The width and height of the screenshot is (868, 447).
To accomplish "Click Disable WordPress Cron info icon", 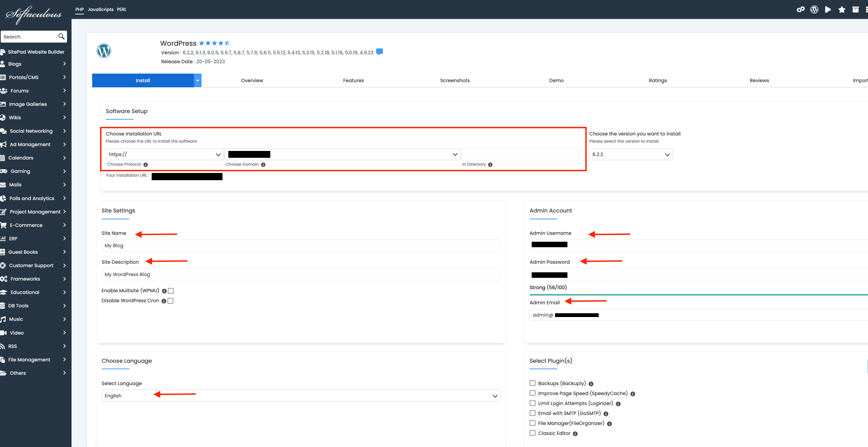I will (x=164, y=301).
